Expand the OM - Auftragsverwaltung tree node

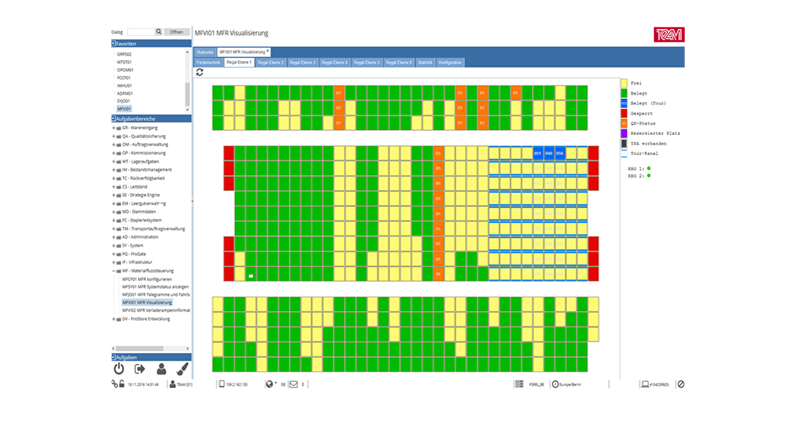point(113,145)
